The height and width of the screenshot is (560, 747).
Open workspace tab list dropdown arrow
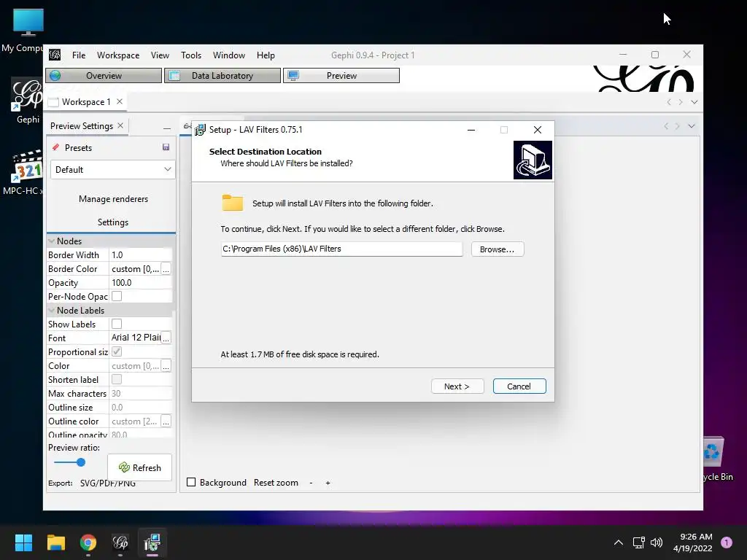pos(694,102)
